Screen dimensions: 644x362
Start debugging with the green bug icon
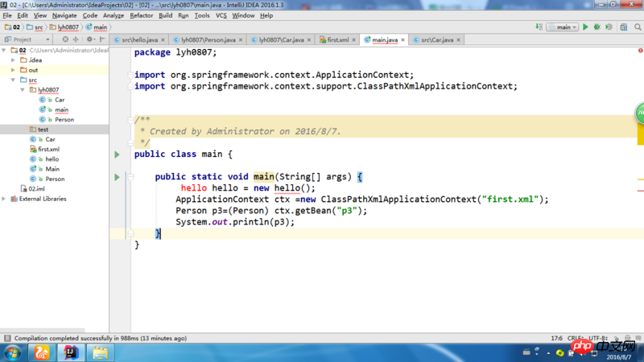[597, 27]
